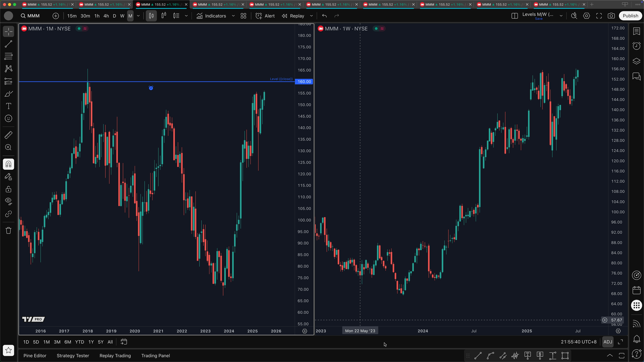Expand the Levels M/W layout dropdown
The image size is (644, 362).
click(561, 16)
